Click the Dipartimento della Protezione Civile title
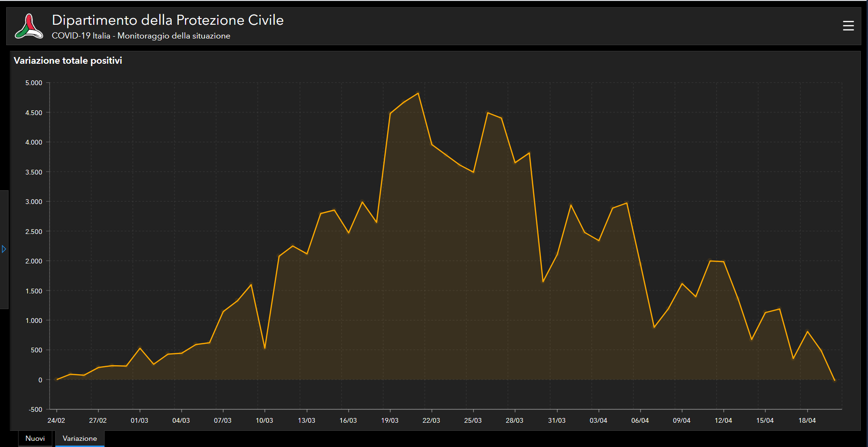 tap(167, 20)
